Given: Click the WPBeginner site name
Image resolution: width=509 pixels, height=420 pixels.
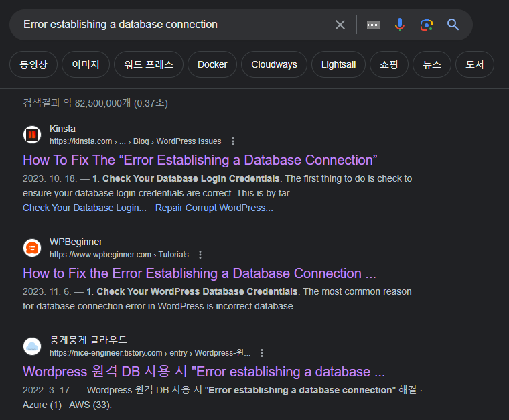Looking at the screenshot, I should tap(76, 242).
